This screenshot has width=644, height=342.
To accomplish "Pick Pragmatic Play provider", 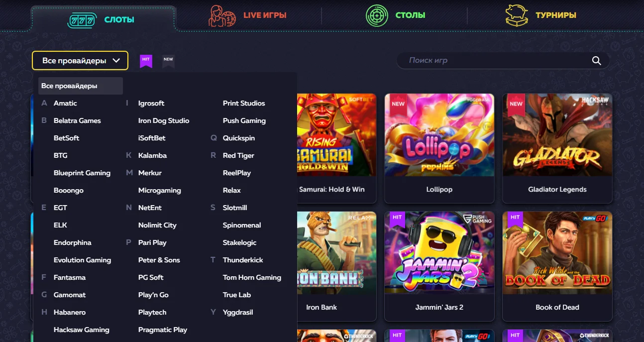I will 163,330.
